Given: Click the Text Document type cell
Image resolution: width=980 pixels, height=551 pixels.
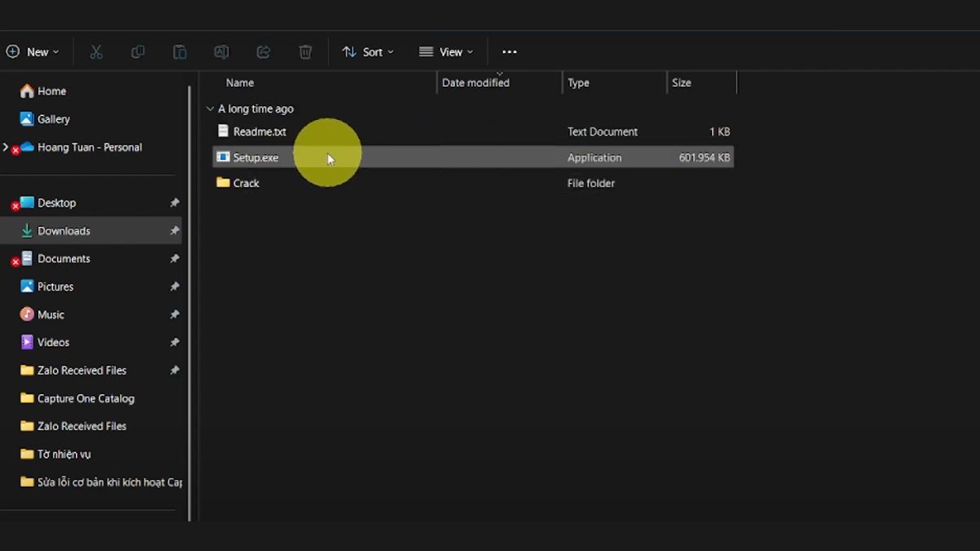Looking at the screenshot, I should click(x=603, y=131).
